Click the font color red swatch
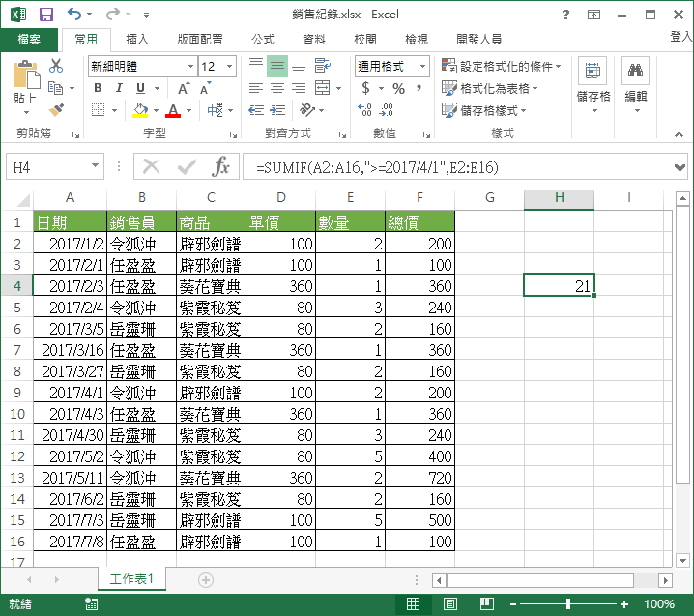This screenshot has height=616, width=694. click(173, 110)
